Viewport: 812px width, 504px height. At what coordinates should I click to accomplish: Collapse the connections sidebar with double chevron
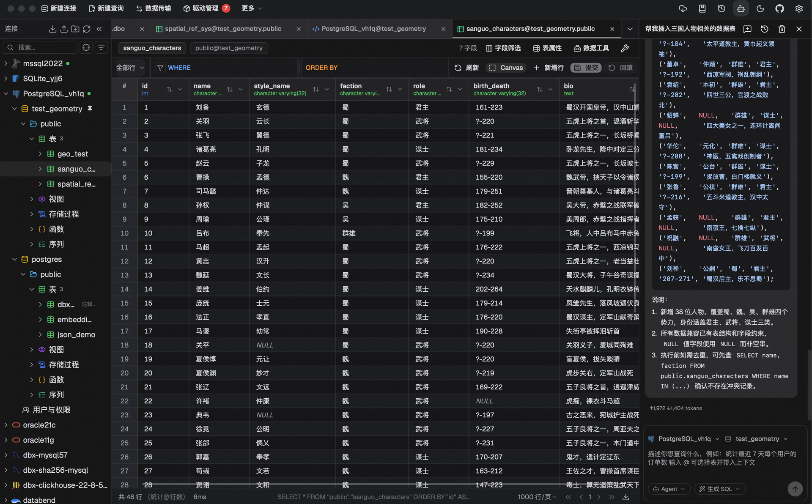coord(99,29)
